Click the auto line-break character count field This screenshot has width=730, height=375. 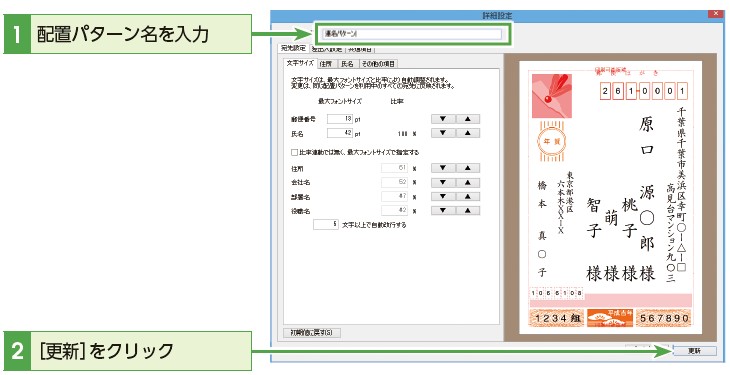click(325, 225)
